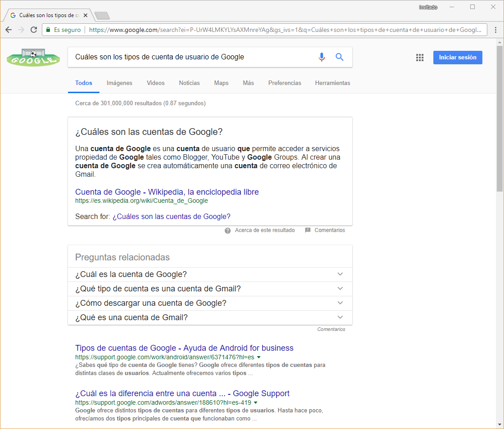Click inside the Google search query field
Image resolution: width=504 pixels, height=429 pixels.
pyautogui.click(x=193, y=57)
